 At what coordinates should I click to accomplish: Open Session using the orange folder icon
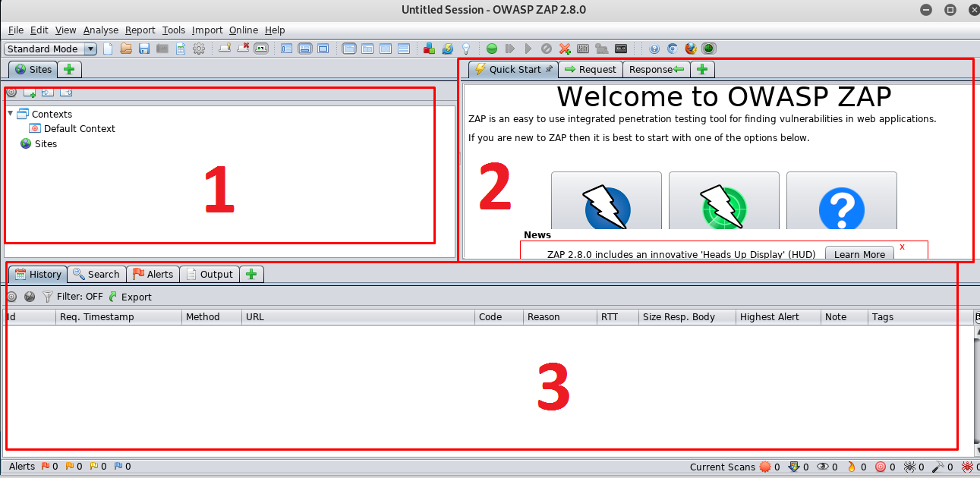[126, 49]
